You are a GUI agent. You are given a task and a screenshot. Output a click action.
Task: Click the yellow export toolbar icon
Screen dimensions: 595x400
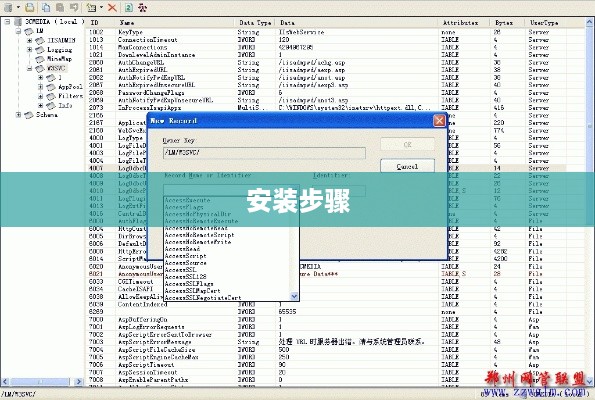tap(30, 7)
